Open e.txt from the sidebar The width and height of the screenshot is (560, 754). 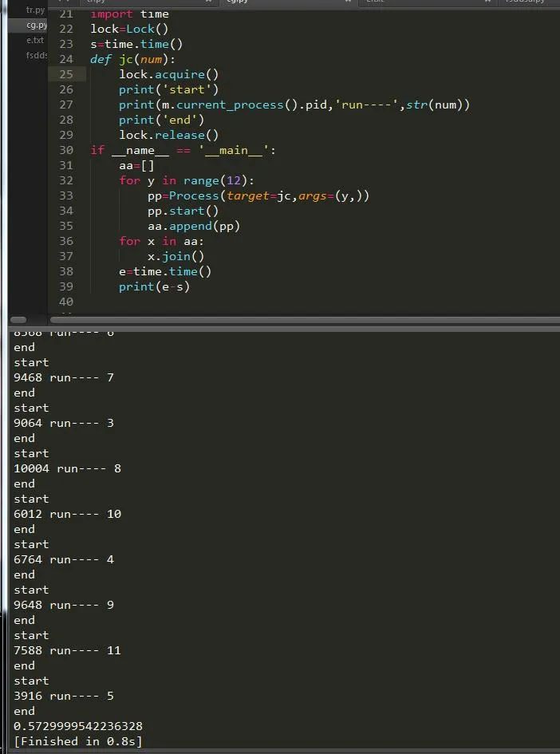click(x=35, y=41)
